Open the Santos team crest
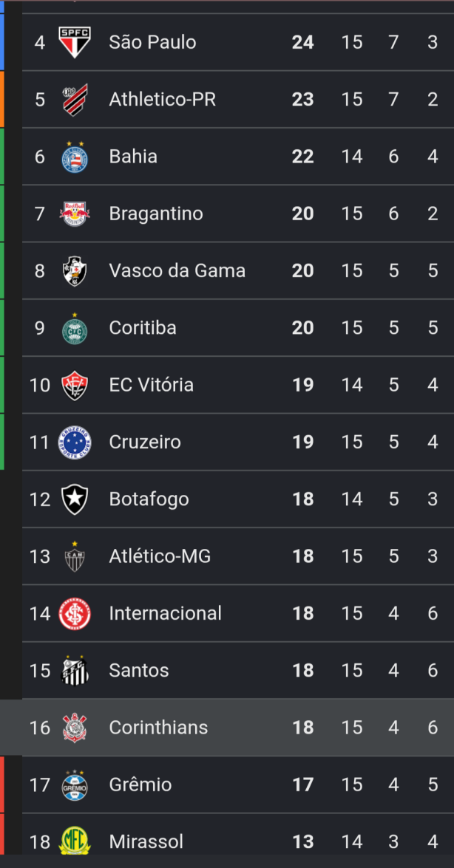Image resolution: width=454 pixels, height=868 pixels. [x=75, y=670]
